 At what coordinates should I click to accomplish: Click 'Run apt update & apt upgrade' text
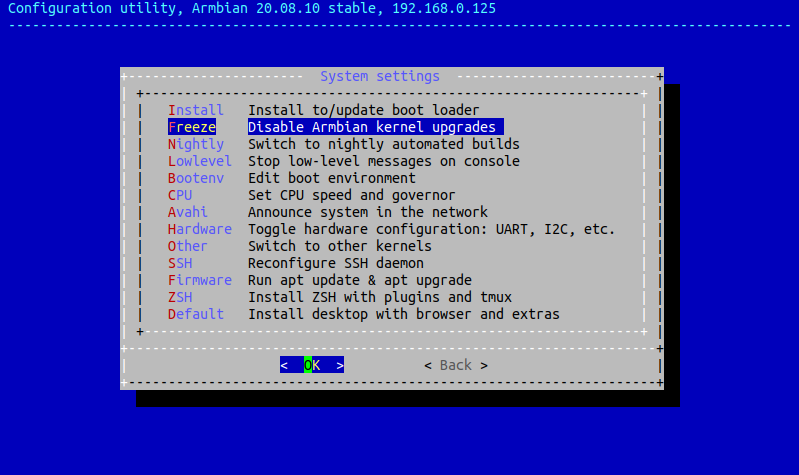(360, 280)
